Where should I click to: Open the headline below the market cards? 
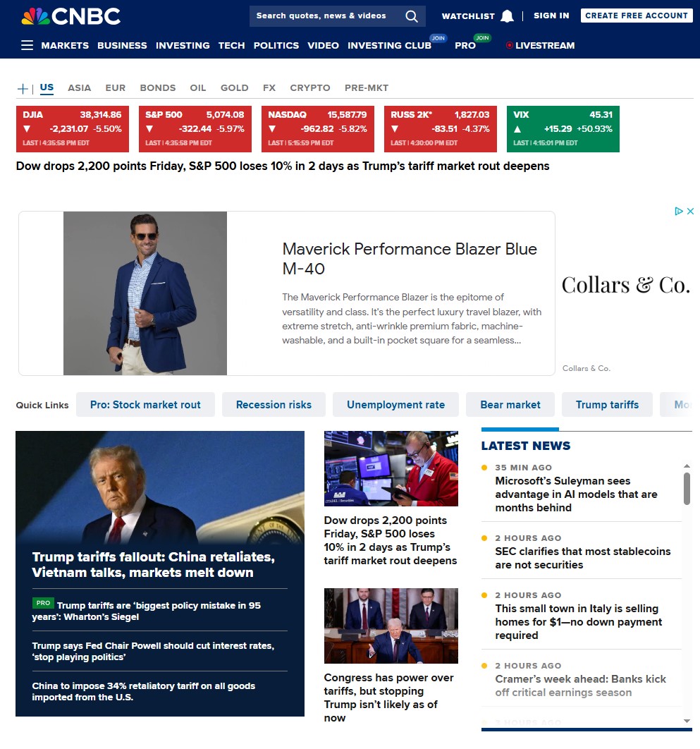(x=283, y=166)
